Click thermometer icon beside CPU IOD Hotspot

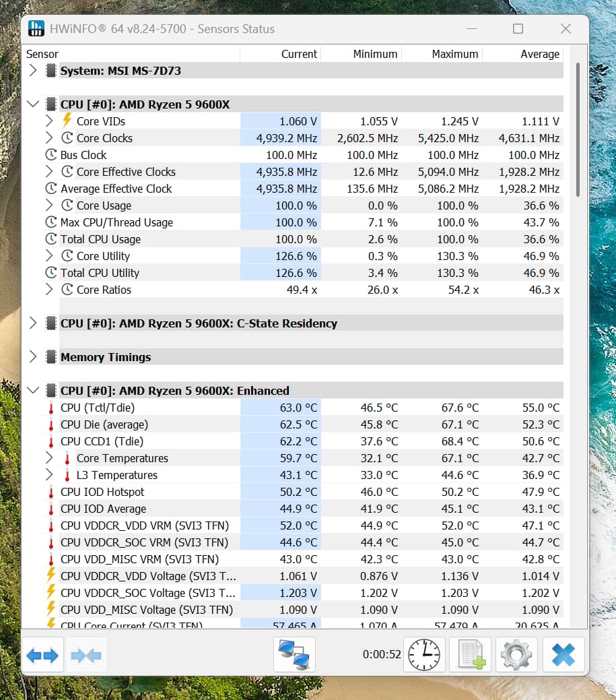click(x=51, y=492)
